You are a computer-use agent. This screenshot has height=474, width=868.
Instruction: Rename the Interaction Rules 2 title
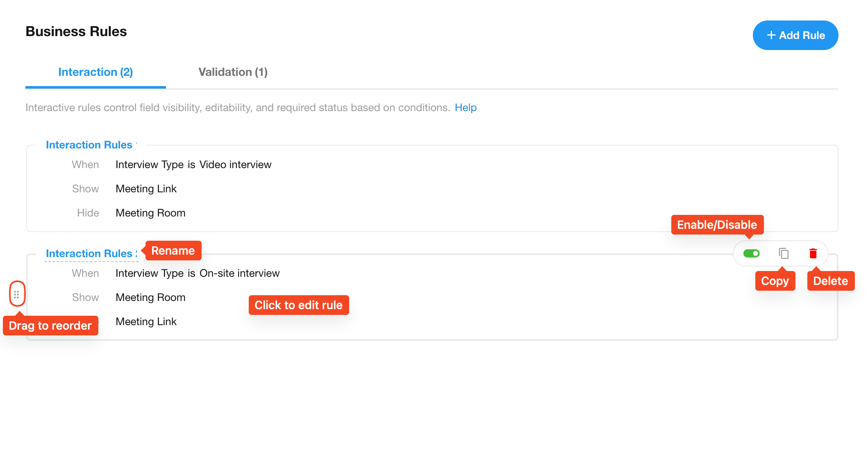click(91, 253)
